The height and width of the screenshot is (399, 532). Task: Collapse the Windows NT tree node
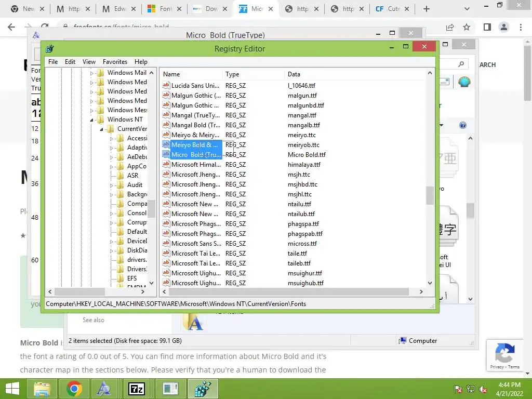(x=91, y=120)
